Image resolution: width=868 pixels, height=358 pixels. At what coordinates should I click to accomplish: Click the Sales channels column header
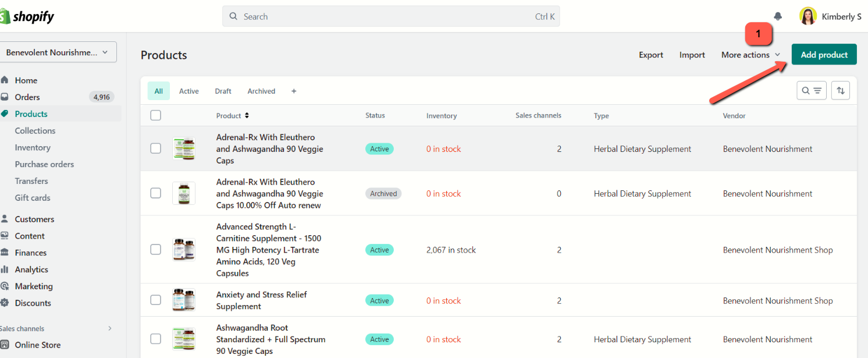(x=538, y=115)
